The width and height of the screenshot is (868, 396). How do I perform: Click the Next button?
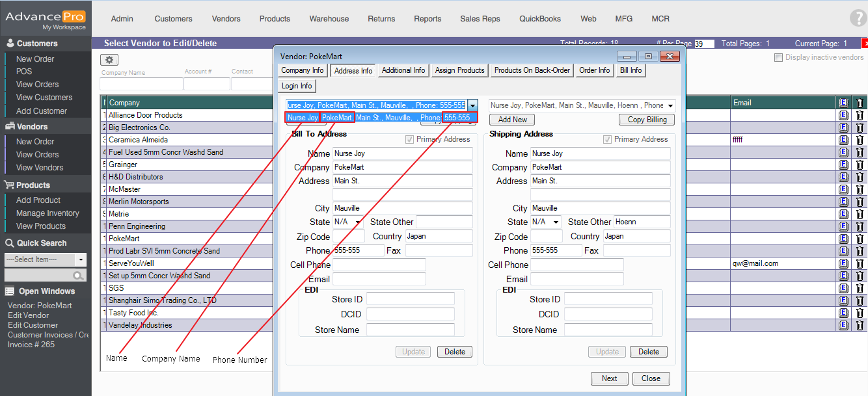click(609, 378)
